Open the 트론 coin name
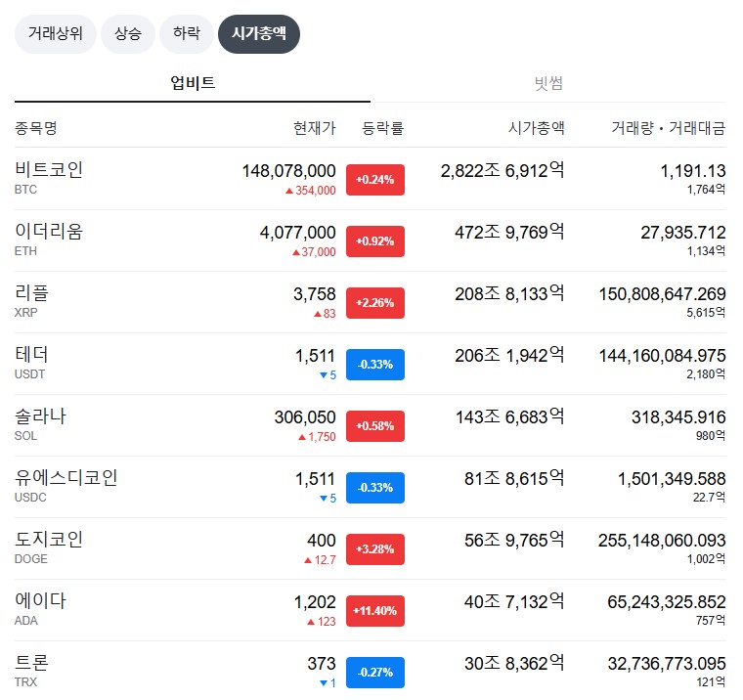The width and height of the screenshot is (743, 700). (x=31, y=663)
